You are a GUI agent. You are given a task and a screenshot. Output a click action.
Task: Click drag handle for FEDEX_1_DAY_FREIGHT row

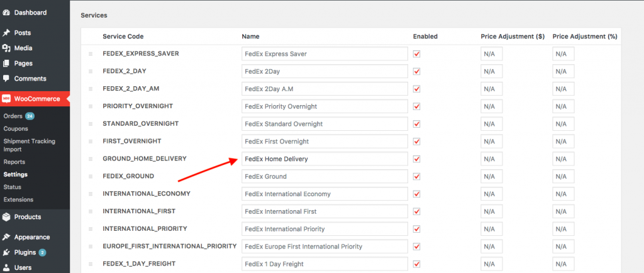click(x=91, y=264)
